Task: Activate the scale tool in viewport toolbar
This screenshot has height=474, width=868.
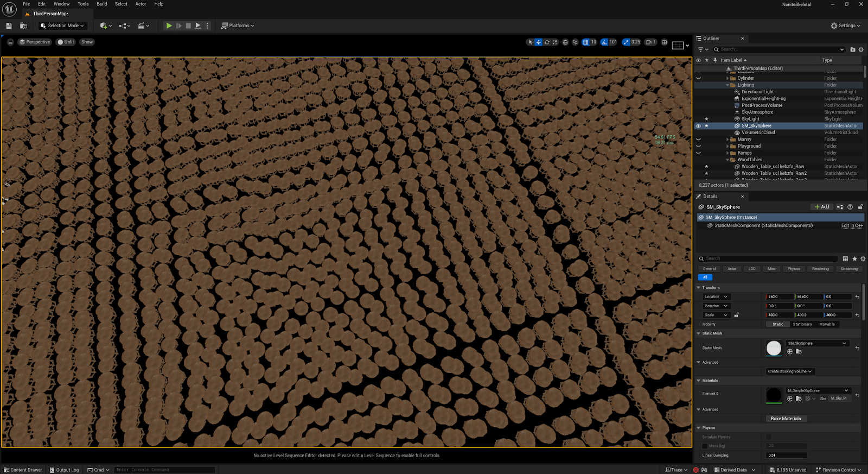Action: [555, 42]
